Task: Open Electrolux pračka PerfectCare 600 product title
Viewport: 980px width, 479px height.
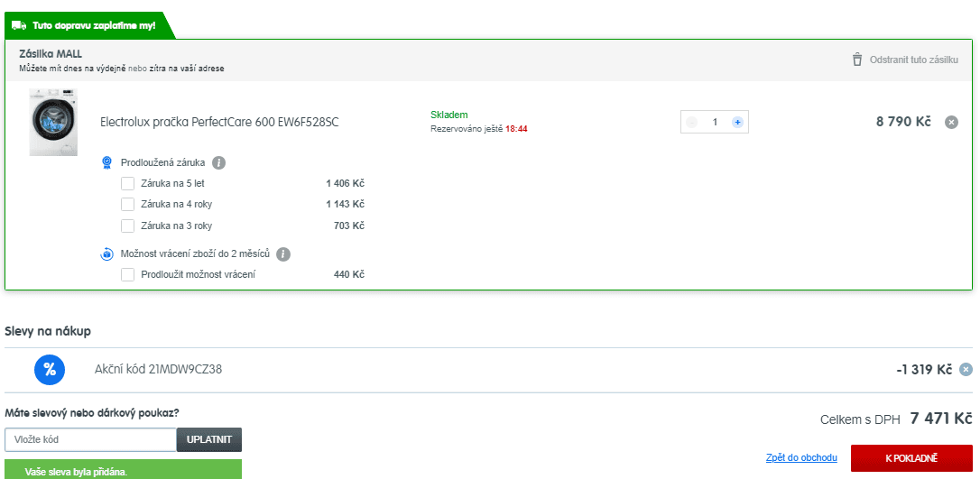Action: point(219,123)
